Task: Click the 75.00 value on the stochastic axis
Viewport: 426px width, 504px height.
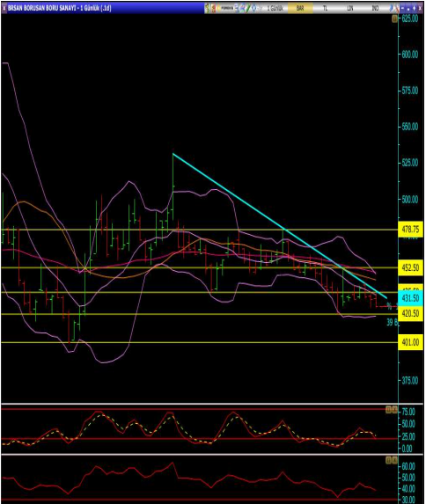Action: (x=408, y=412)
